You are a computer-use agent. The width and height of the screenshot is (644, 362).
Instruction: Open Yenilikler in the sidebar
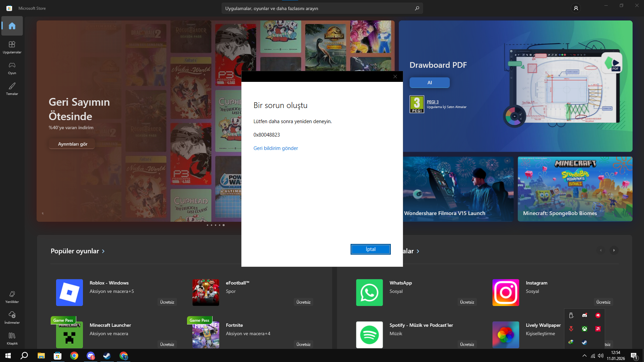pos(12,297)
